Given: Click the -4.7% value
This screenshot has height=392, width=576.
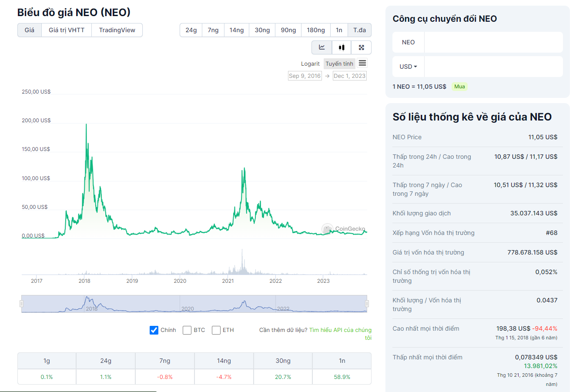Looking at the screenshot, I should point(224,377).
